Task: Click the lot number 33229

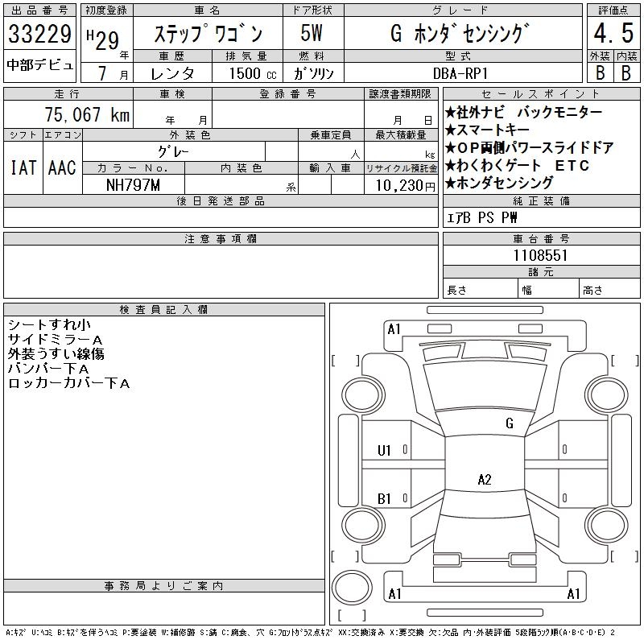Action: [40, 35]
